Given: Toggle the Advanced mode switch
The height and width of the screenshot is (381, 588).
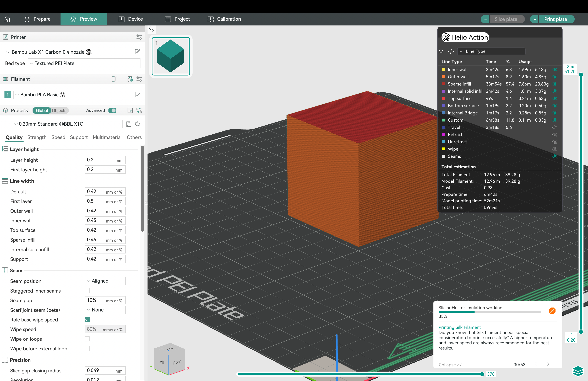Looking at the screenshot, I should point(112,110).
